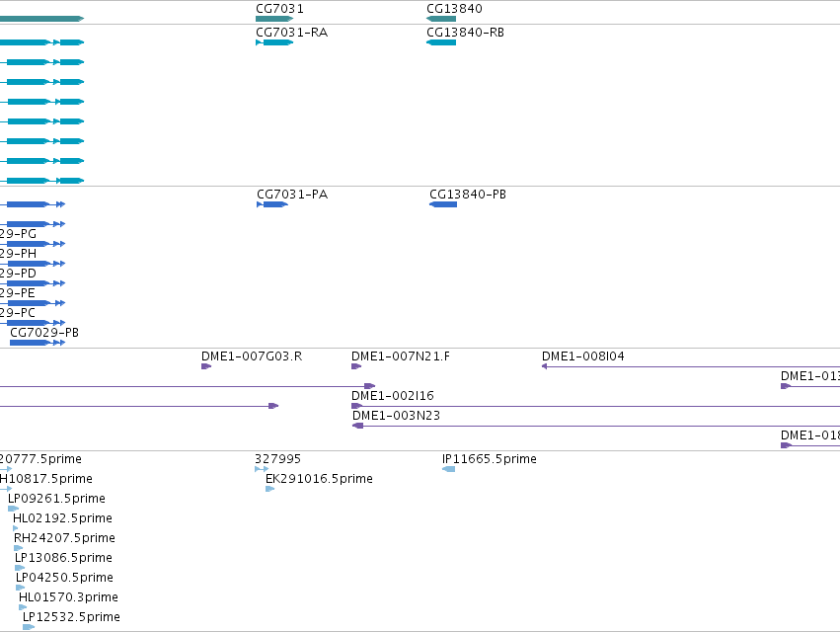The image size is (840, 632).
Task: Select the 29-PE protein label
Action: 18,293
